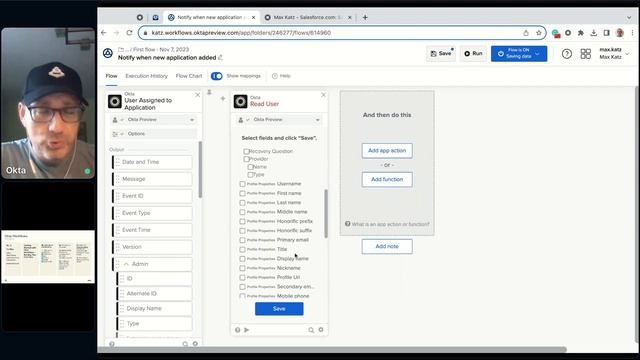Click the Read User fields vertical scrollbar

click(x=326, y=213)
